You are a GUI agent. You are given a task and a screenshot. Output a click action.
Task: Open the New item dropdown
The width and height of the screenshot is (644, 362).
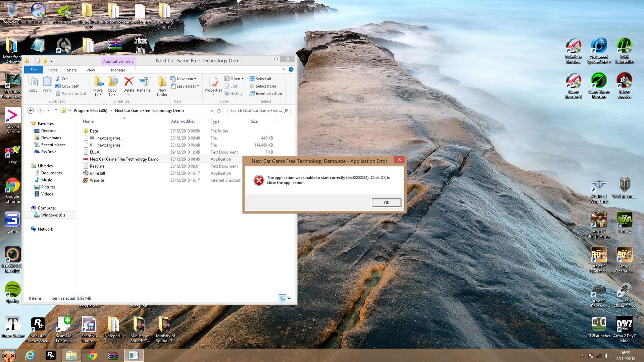point(183,79)
